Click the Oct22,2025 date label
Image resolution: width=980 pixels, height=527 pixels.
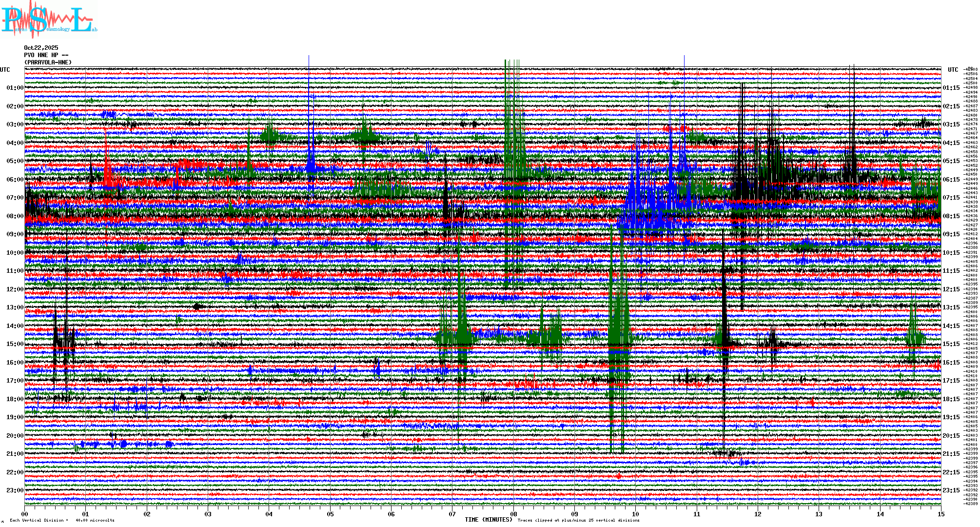tap(41, 48)
